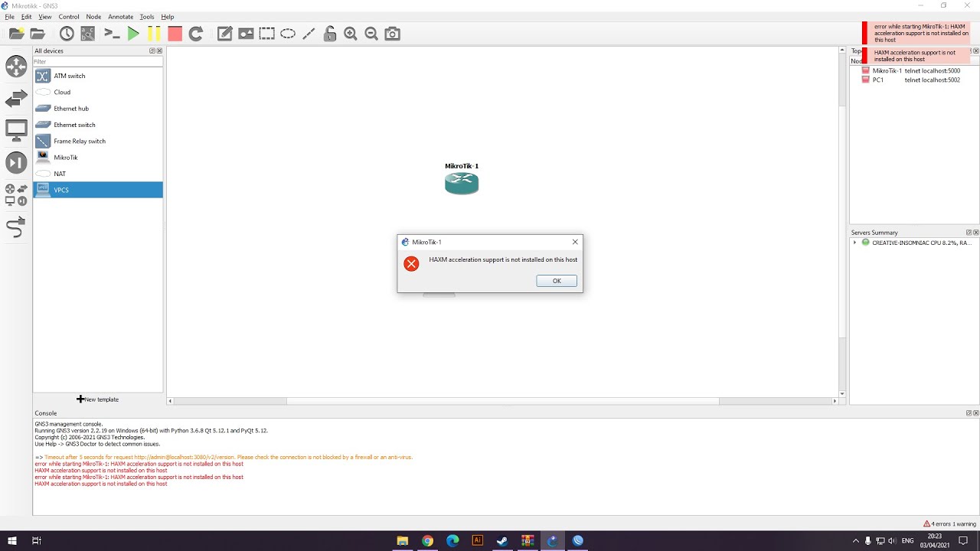Viewport: 980px width, 551px height.
Task: Open the snapshots manager clock icon
Action: [67, 34]
